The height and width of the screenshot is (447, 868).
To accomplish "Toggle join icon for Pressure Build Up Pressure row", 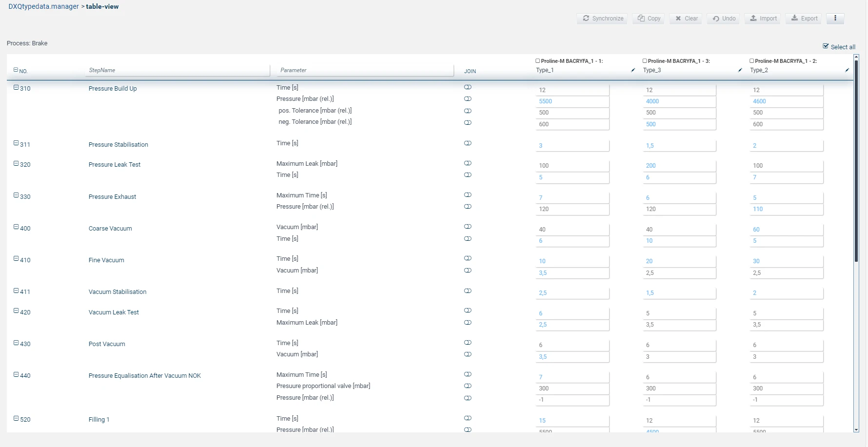I will point(468,99).
